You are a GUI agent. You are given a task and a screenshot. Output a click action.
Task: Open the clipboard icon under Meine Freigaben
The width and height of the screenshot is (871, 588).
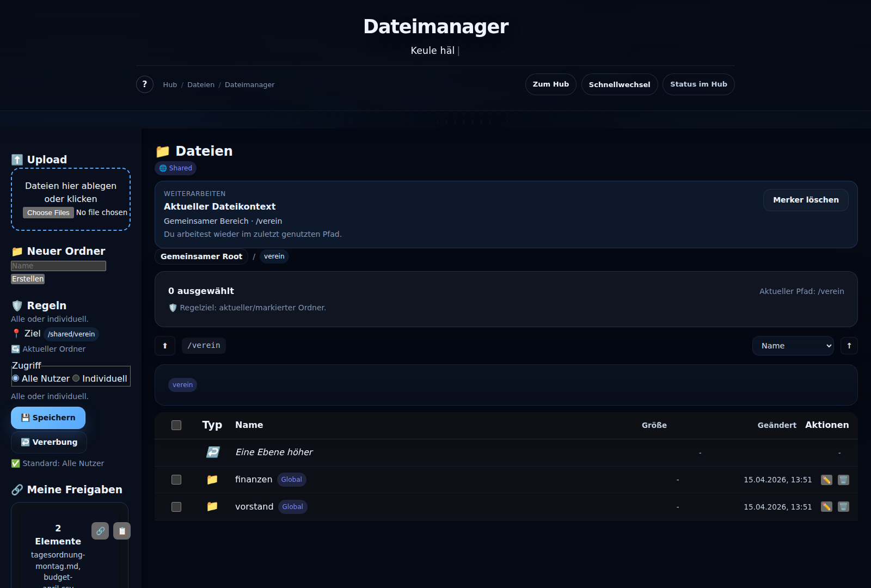click(121, 531)
